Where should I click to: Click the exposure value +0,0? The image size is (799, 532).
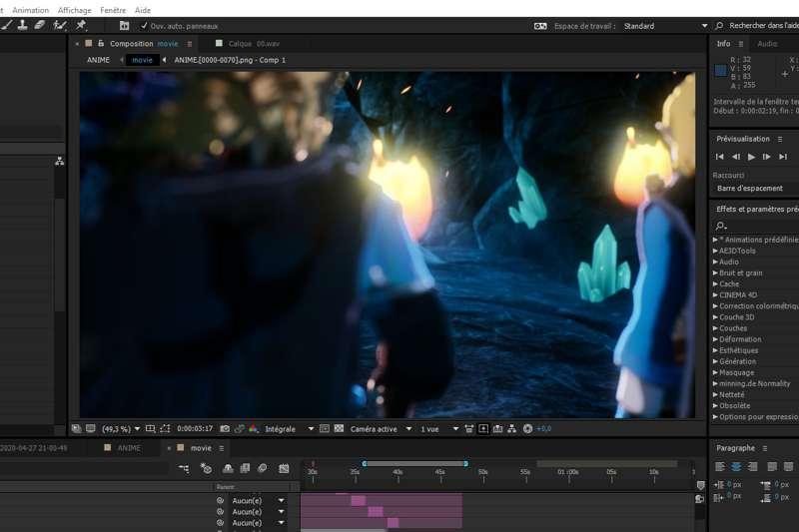(543, 429)
